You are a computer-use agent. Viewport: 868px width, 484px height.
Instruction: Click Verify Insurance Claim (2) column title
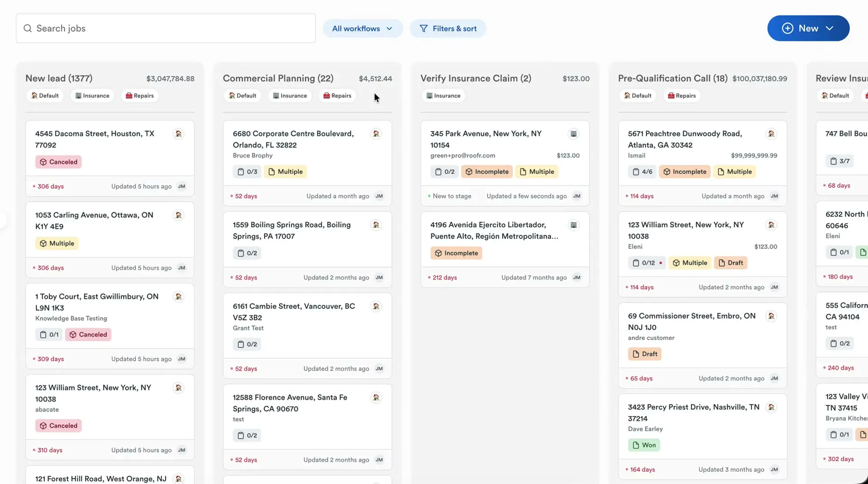476,78
